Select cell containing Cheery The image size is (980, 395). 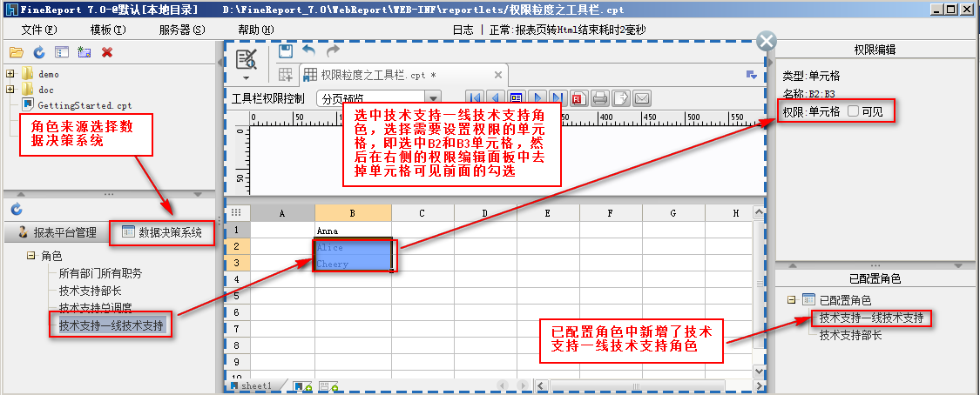tap(353, 264)
